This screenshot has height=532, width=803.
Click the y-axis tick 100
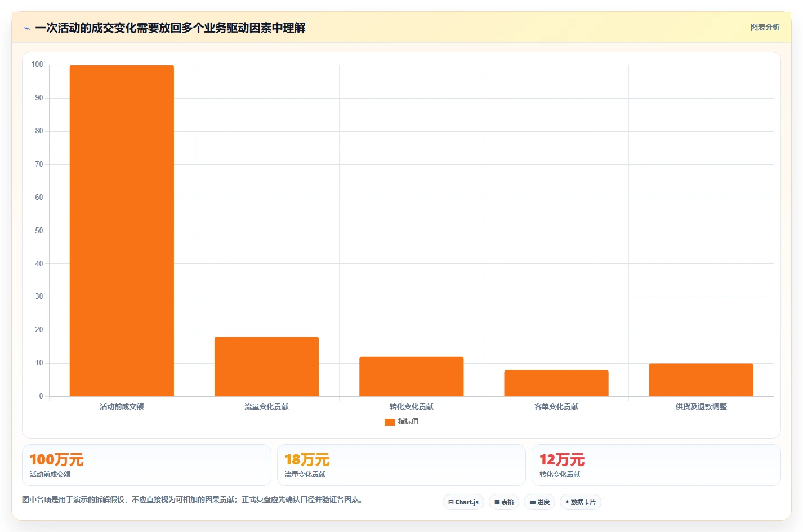click(x=37, y=65)
